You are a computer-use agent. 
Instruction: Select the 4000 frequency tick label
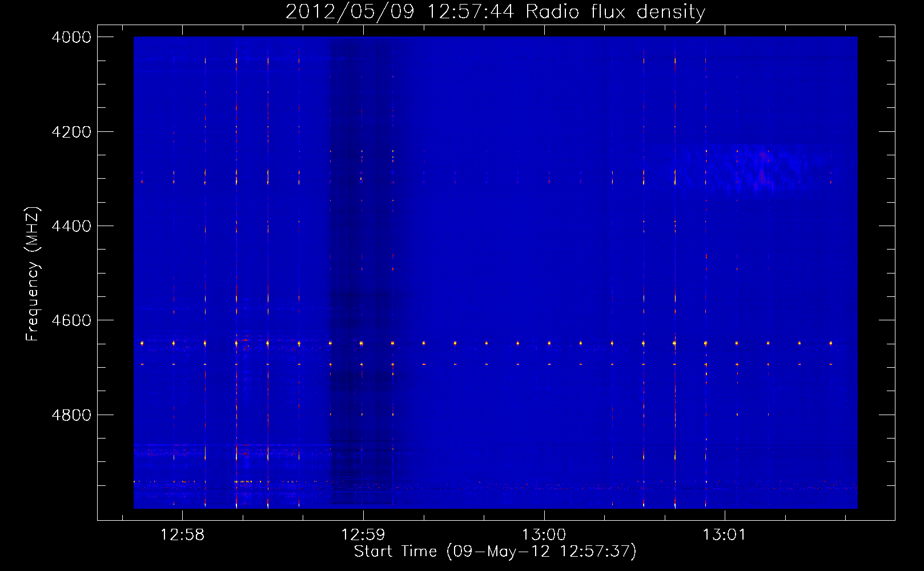click(x=71, y=37)
